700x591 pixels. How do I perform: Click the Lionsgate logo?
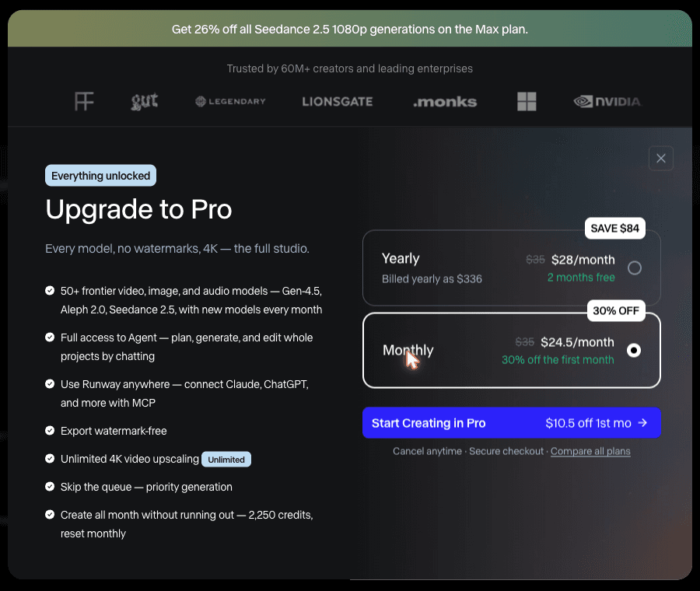point(338,102)
